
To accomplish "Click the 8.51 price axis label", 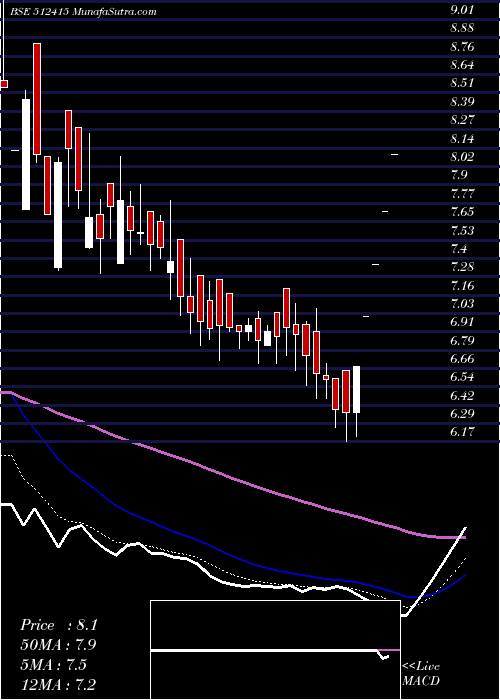I will click(x=462, y=83).
